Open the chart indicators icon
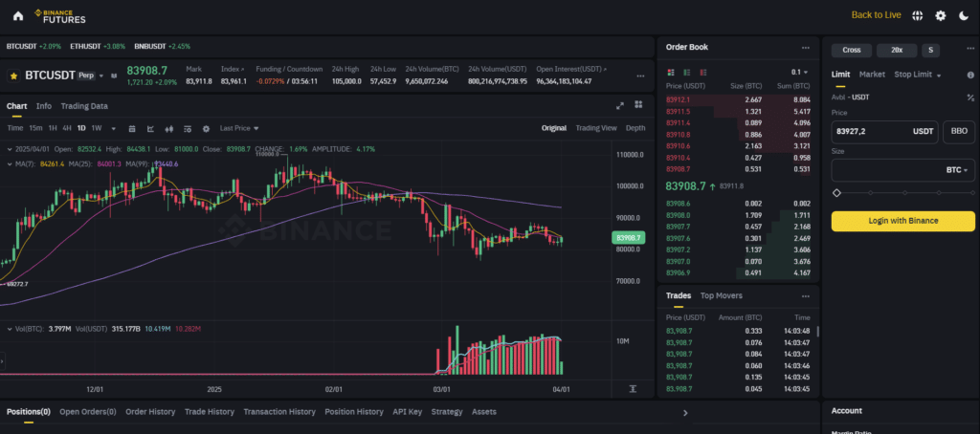 [150, 129]
